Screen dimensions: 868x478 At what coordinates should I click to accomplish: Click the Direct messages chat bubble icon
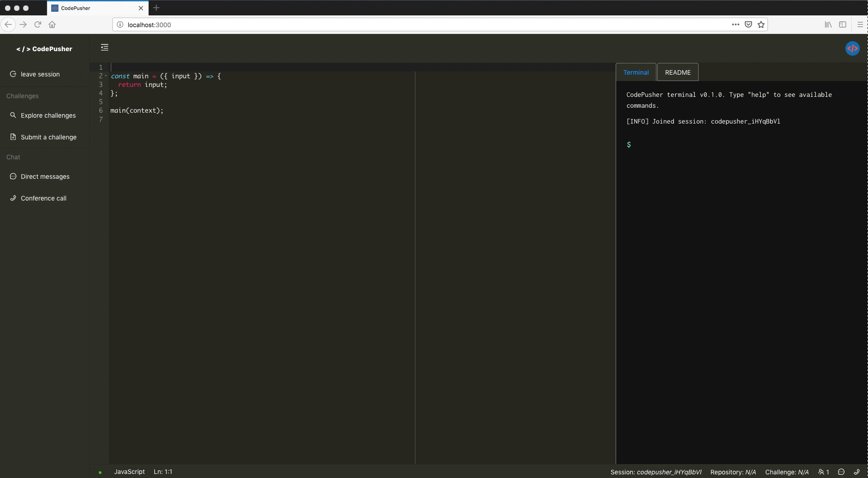(13, 177)
